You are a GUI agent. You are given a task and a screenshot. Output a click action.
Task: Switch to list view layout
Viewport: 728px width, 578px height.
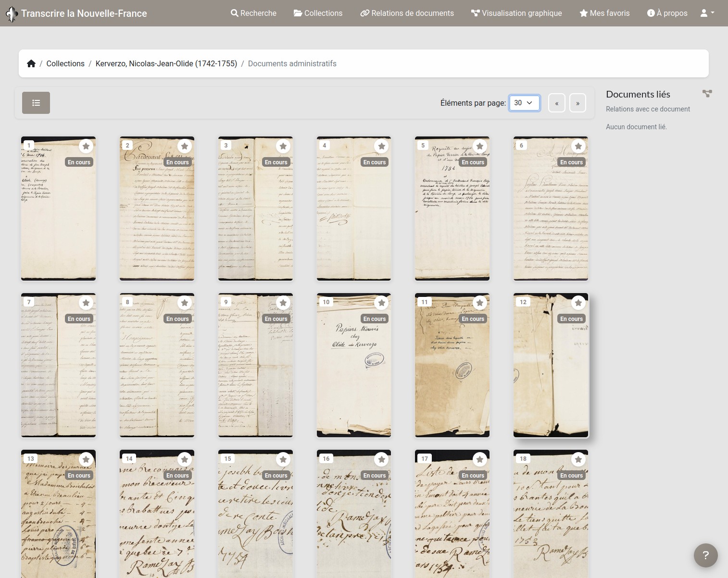point(36,103)
